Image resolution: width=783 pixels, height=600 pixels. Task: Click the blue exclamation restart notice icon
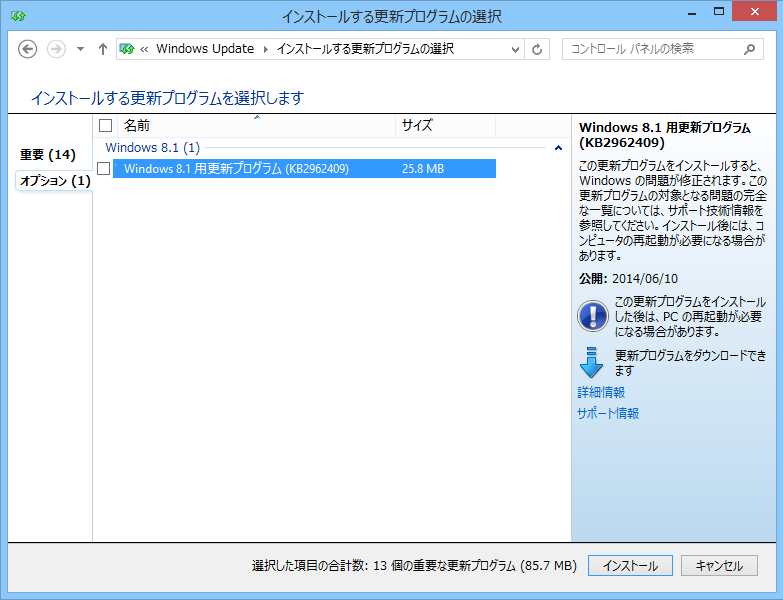click(592, 316)
